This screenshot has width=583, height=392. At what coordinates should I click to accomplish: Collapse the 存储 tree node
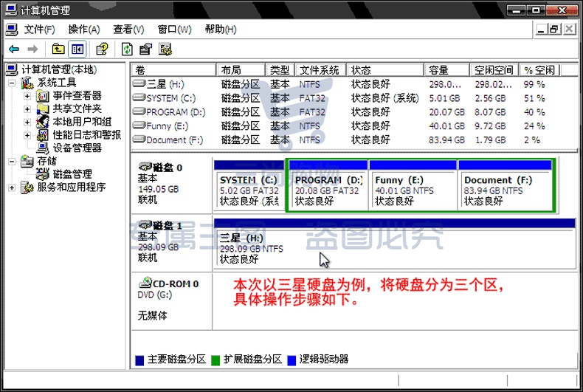coord(12,162)
